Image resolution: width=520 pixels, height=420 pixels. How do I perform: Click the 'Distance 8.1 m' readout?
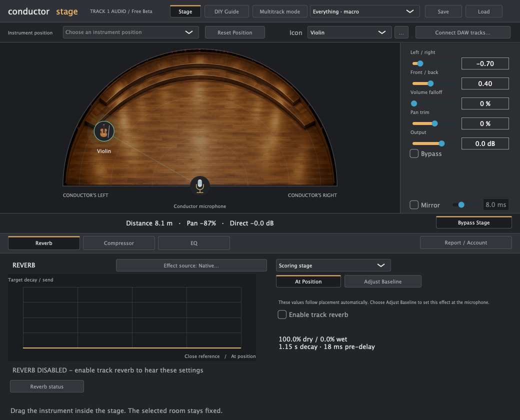149,223
